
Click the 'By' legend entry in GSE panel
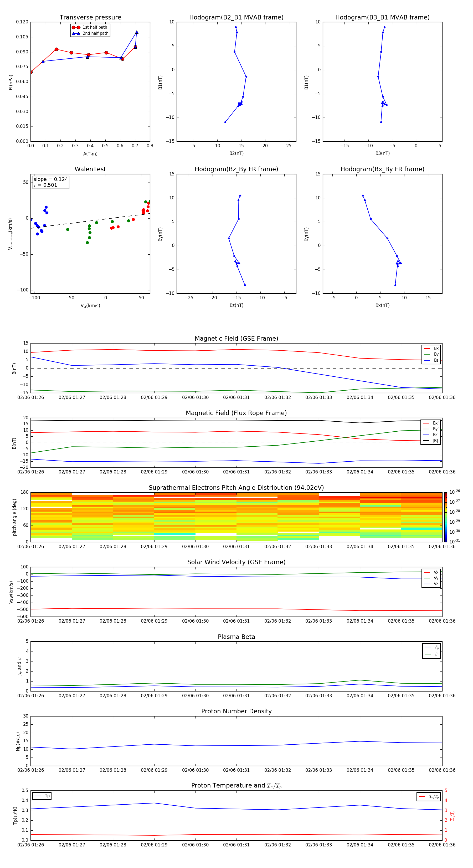431,354
